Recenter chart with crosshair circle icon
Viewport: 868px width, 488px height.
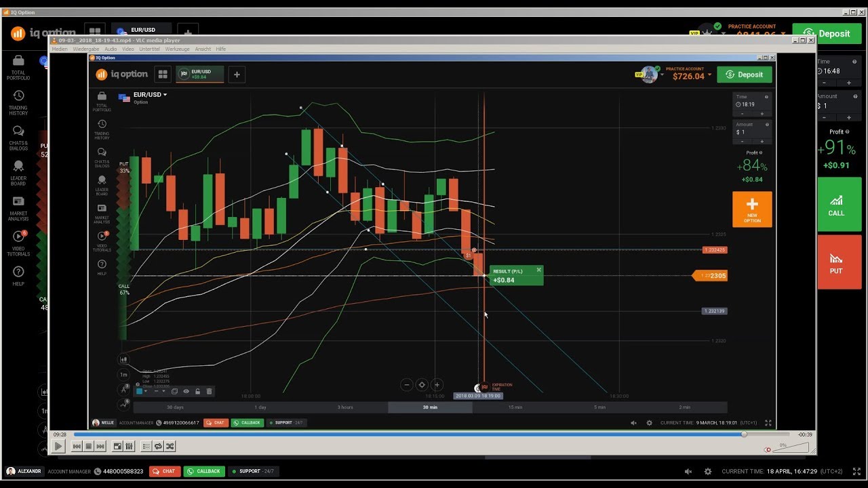[422, 384]
